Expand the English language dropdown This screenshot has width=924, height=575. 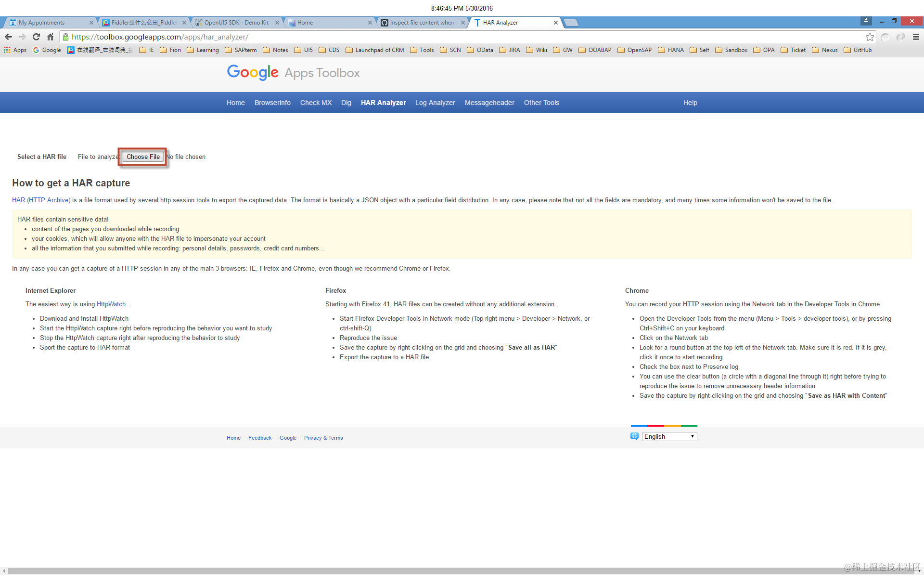669,436
